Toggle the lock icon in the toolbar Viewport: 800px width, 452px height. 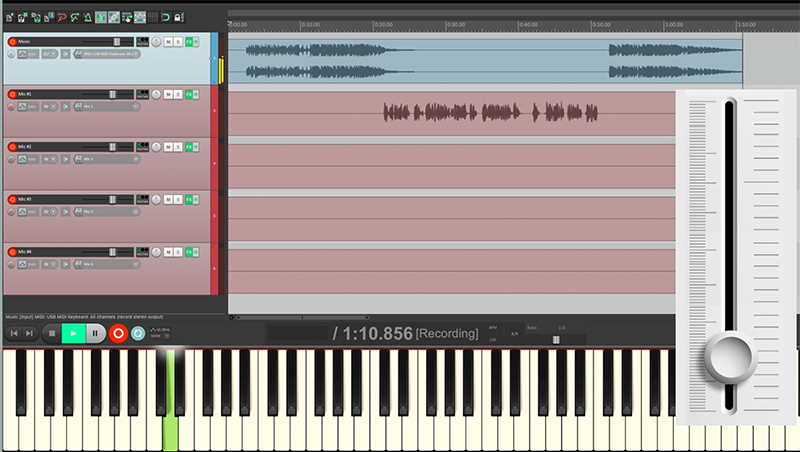click(180, 17)
